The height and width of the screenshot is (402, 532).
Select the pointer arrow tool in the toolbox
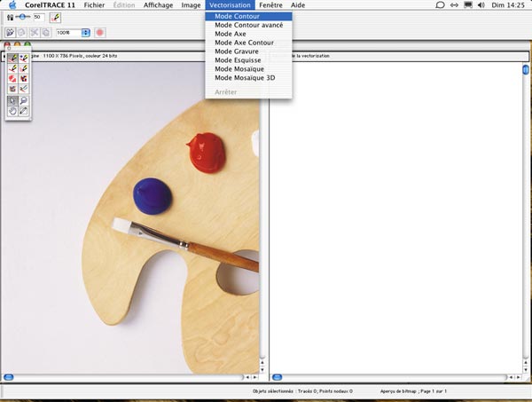(12, 100)
